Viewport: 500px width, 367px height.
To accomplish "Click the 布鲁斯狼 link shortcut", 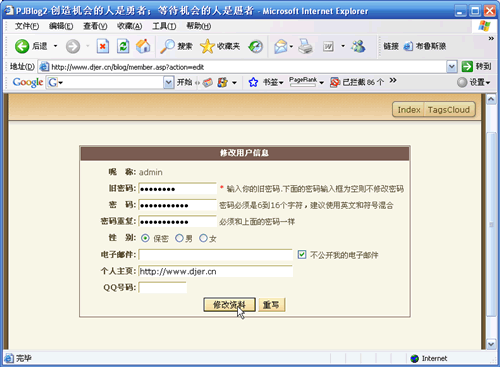I will (x=425, y=46).
